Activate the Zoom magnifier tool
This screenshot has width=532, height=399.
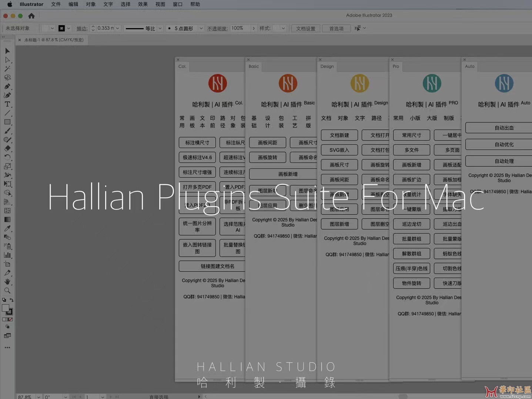pos(7,291)
